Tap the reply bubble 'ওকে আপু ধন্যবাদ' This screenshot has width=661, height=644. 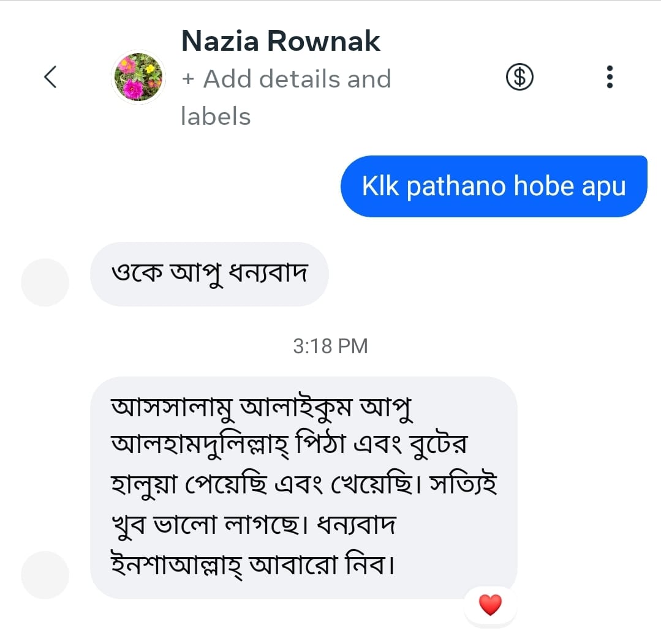[x=210, y=274]
